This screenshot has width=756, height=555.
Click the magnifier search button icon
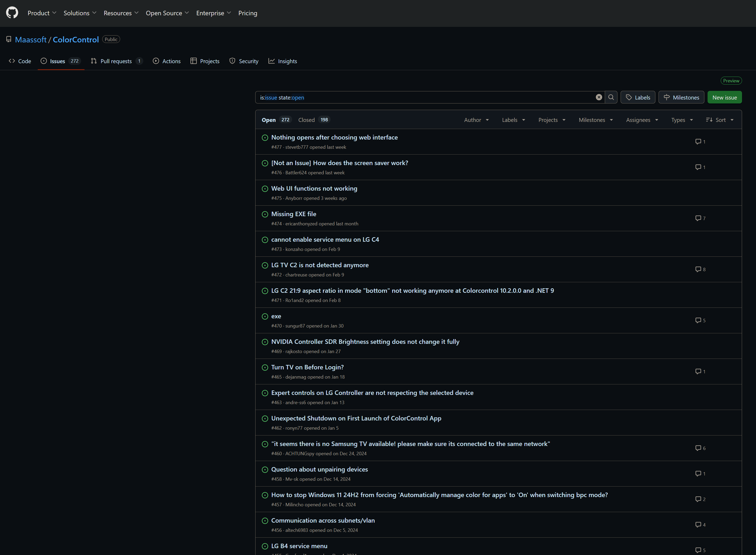click(611, 97)
